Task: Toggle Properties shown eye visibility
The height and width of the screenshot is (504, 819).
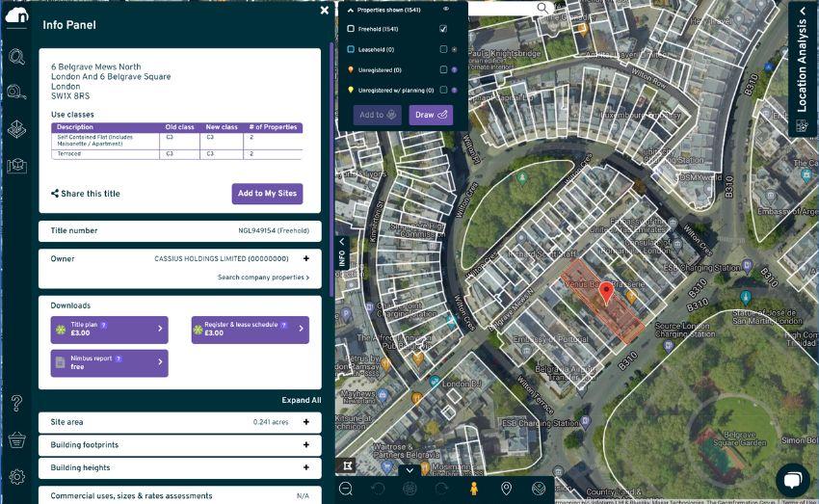Action: [446, 9]
